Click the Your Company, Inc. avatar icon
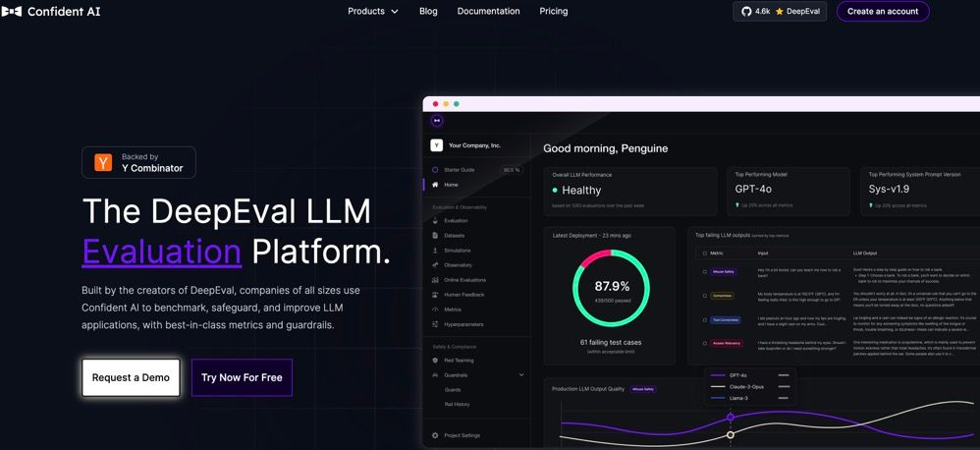This screenshot has height=450, width=980. 436,145
